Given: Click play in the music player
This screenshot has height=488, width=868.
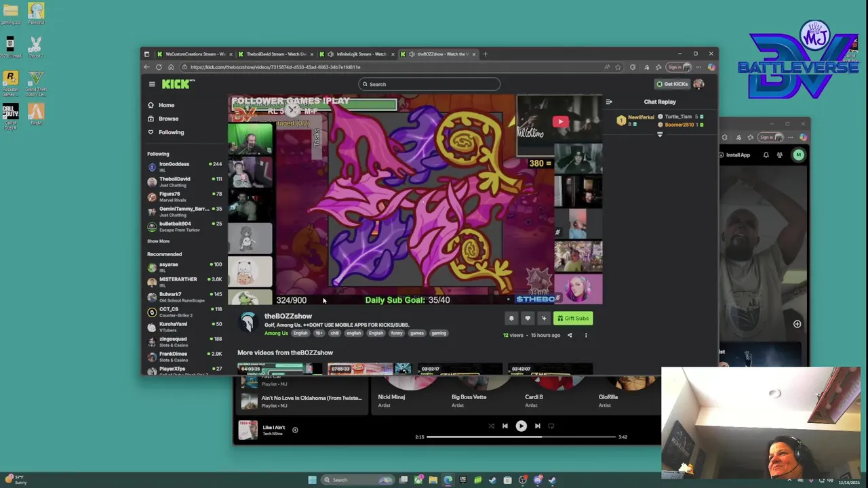Looking at the screenshot, I should pyautogui.click(x=521, y=426).
